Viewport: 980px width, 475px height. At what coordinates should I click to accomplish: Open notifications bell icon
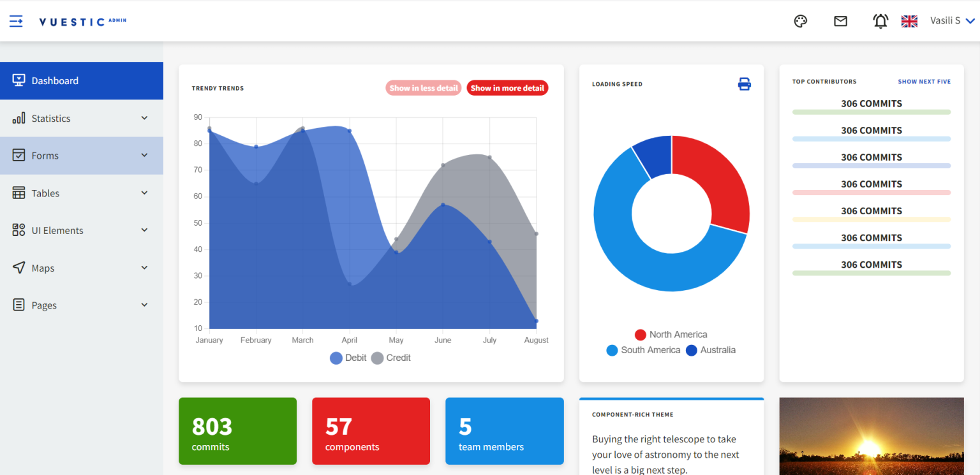coord(880,21)
